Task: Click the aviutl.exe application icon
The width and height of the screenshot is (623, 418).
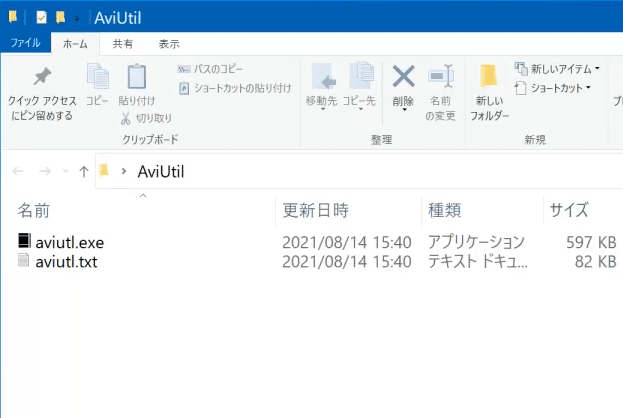Action: [x=24, y=240]
